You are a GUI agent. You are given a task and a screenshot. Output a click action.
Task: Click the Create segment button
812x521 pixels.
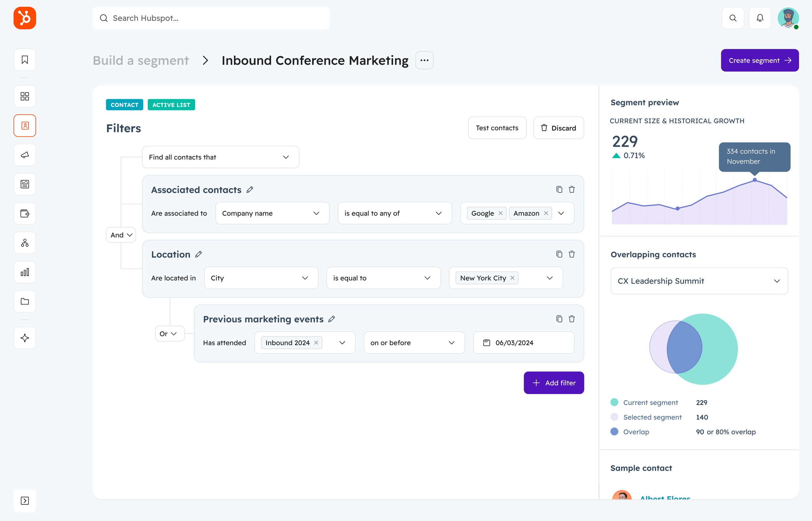tap(759, 60)
